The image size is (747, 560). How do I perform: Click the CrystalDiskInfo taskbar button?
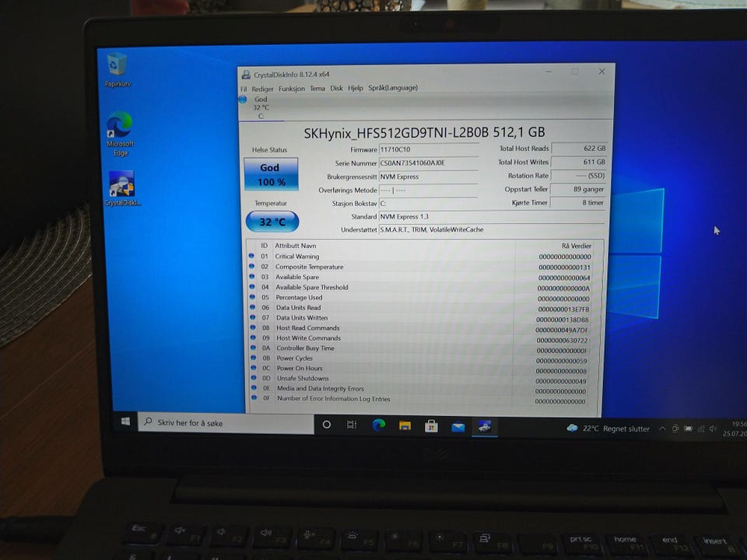485,427
